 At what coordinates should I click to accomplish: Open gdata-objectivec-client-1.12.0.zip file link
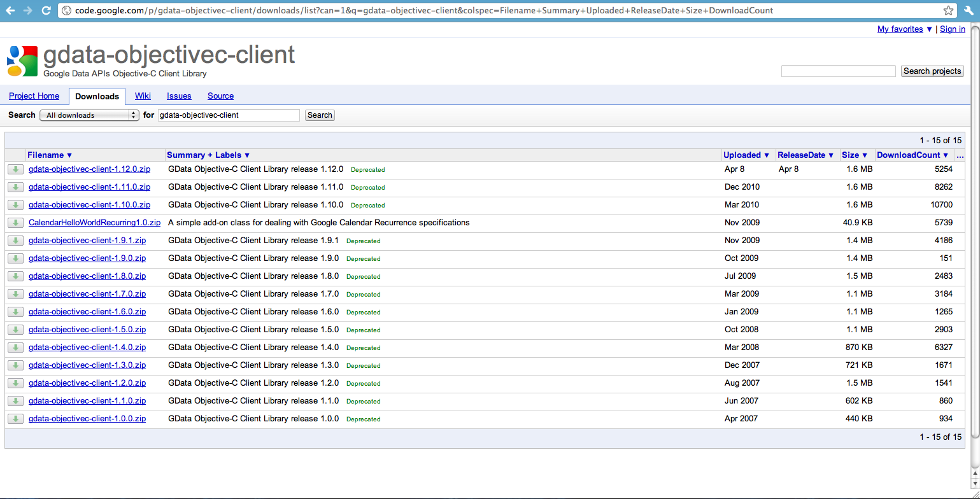(x=90, y=169)
